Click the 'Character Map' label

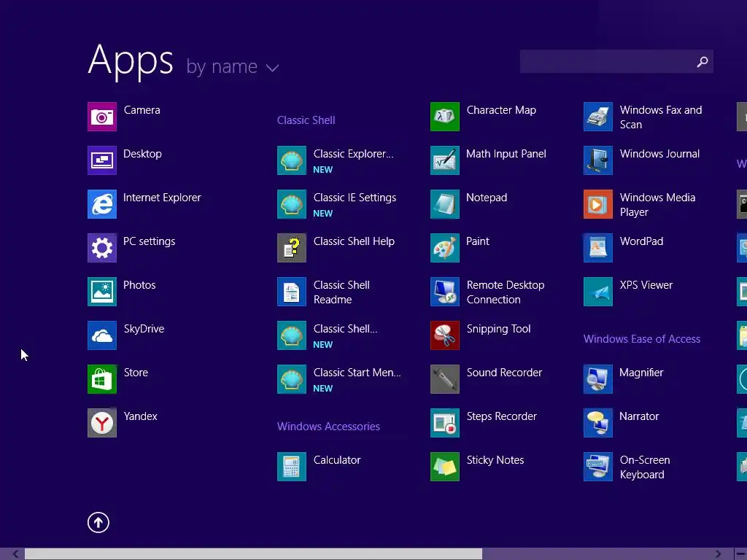[x=501, y=110]
